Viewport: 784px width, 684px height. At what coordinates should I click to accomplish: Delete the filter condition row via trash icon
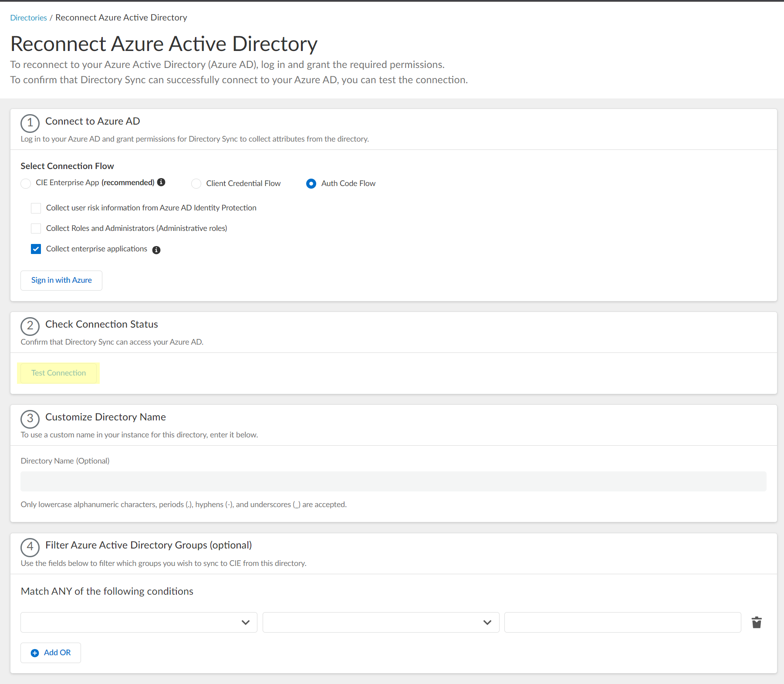757,622
